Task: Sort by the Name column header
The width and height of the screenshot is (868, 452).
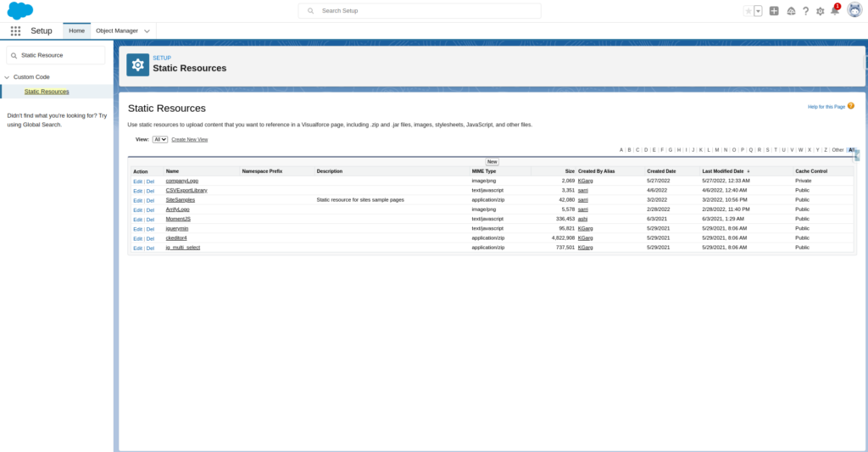Action: pos(172,171)
